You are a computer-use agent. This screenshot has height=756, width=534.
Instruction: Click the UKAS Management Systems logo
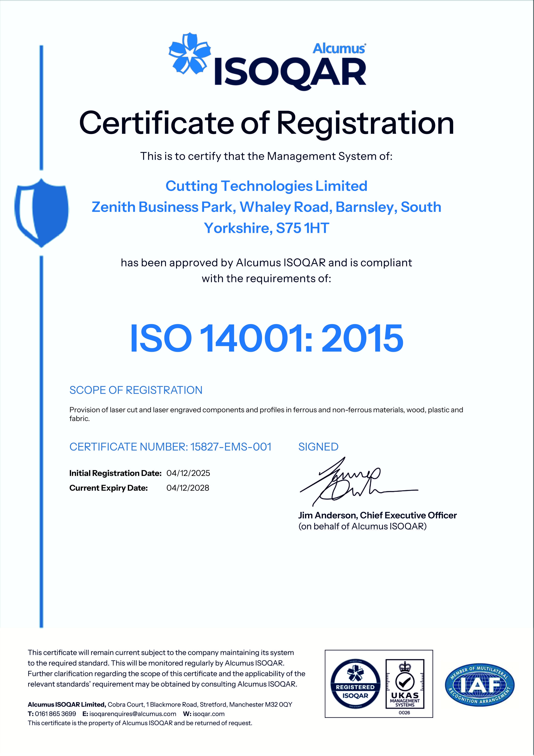coord(405,687)
